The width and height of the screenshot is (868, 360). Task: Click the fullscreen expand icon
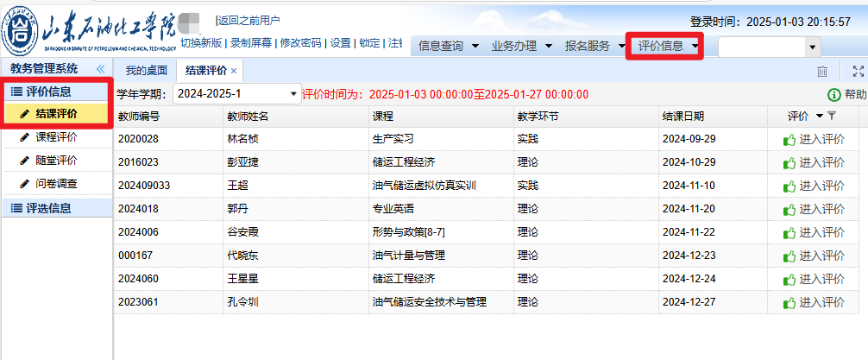858,72
